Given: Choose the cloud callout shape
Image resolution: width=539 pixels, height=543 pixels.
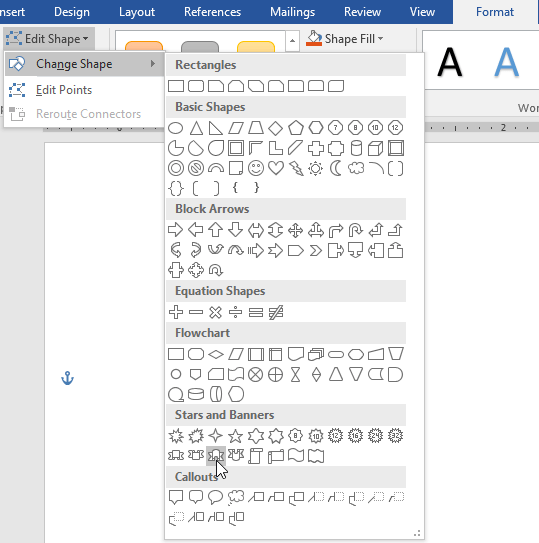Looking at the screenshot, I should (x=236, y=497).
